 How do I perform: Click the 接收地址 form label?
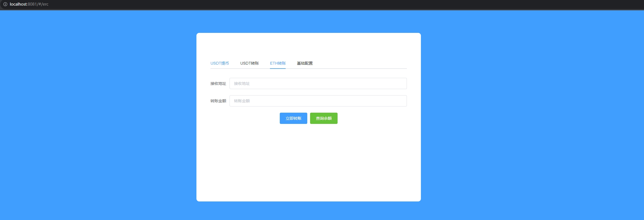tap(218, 83)
